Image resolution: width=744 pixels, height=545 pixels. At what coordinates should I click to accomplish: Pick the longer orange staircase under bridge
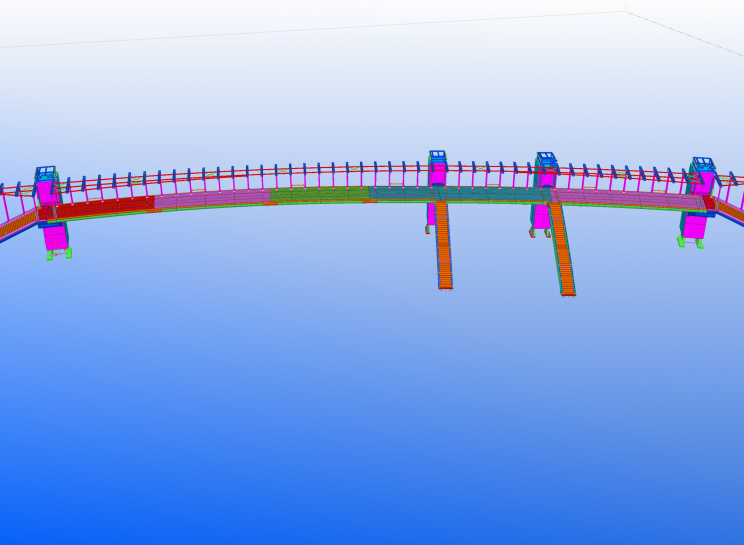click(563, 249)
